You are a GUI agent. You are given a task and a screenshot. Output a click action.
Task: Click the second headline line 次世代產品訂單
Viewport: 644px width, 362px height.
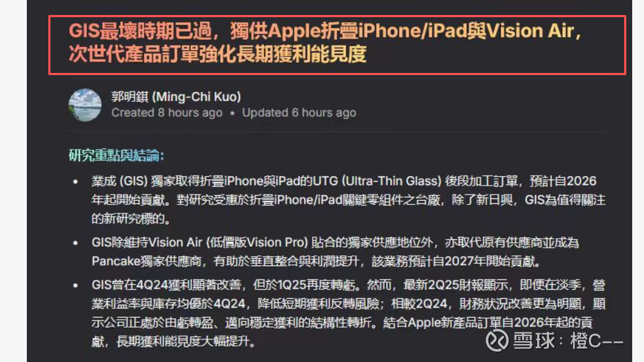tap(217, 54)
